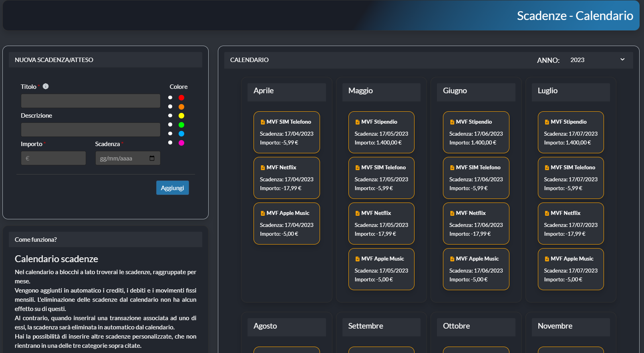Click the 'NUOVA SCADENZA/ATTESO' panel title
Image resolution: width=644 pixels, height=353 pixels.
click(x=54, y=60)
